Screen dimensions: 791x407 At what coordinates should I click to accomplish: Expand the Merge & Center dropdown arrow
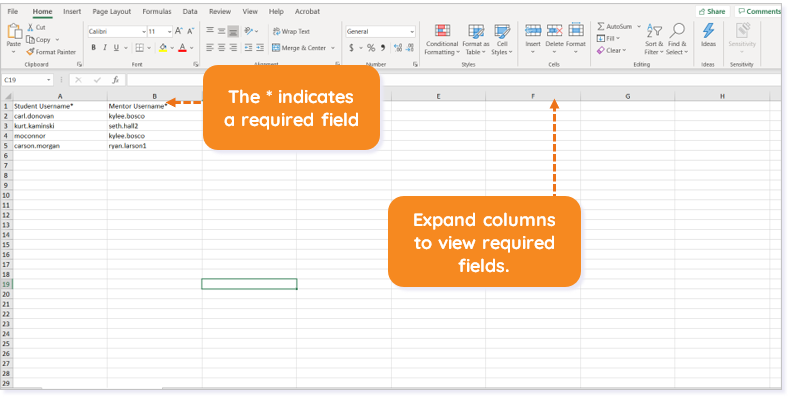pos(333,48)
